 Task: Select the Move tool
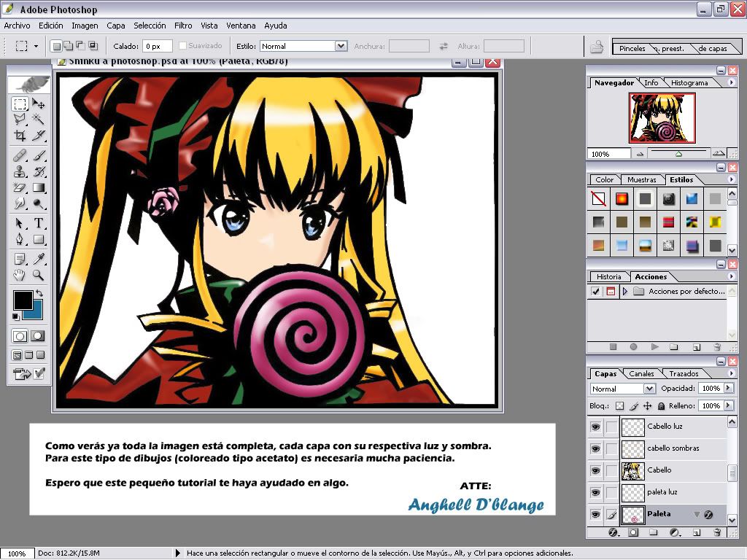coord(39,104)
